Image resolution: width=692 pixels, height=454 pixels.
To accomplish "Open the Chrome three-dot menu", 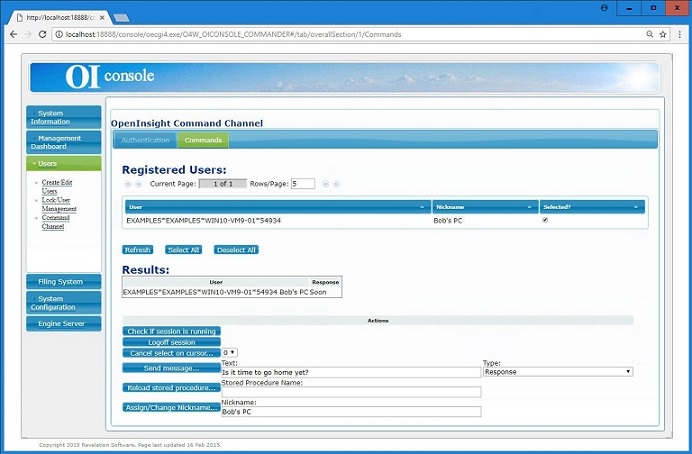I will (x=680, y=34).
